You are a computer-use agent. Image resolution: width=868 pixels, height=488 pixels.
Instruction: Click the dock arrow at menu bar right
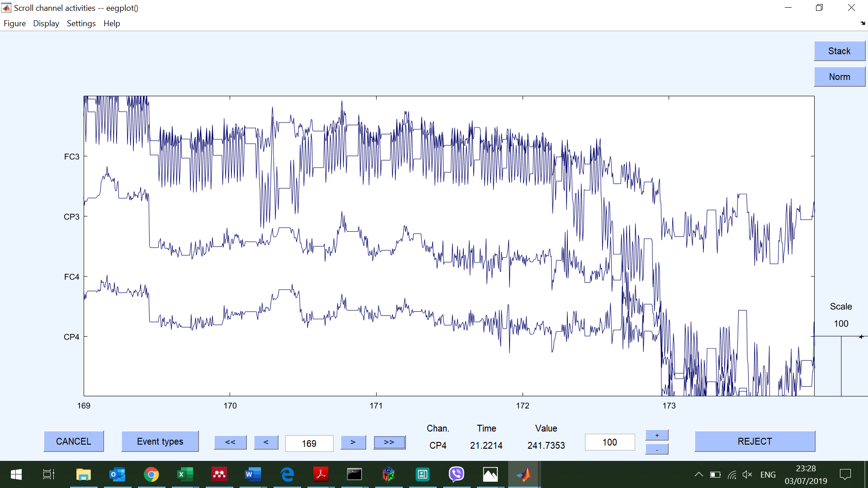(863, 23)
